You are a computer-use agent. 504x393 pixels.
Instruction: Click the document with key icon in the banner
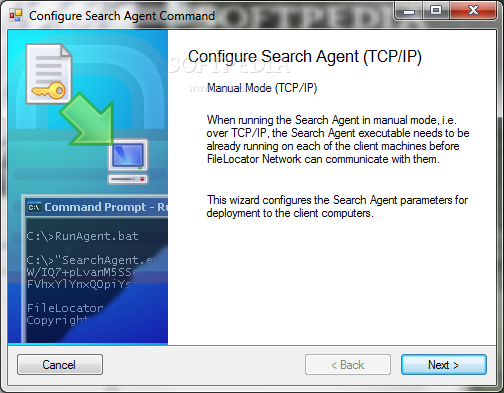point(49,73)
